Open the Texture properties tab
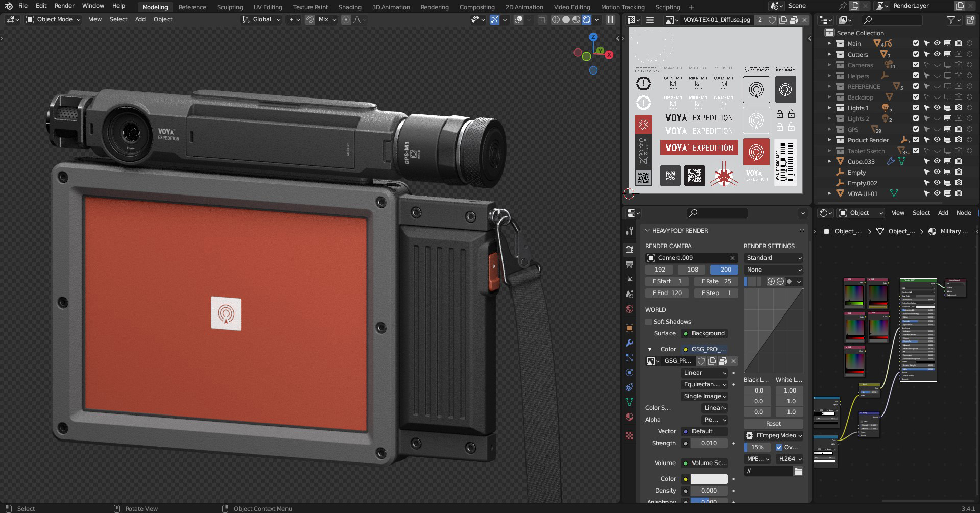This screenshot has width=980, height=513. click(x=630, y=435)
